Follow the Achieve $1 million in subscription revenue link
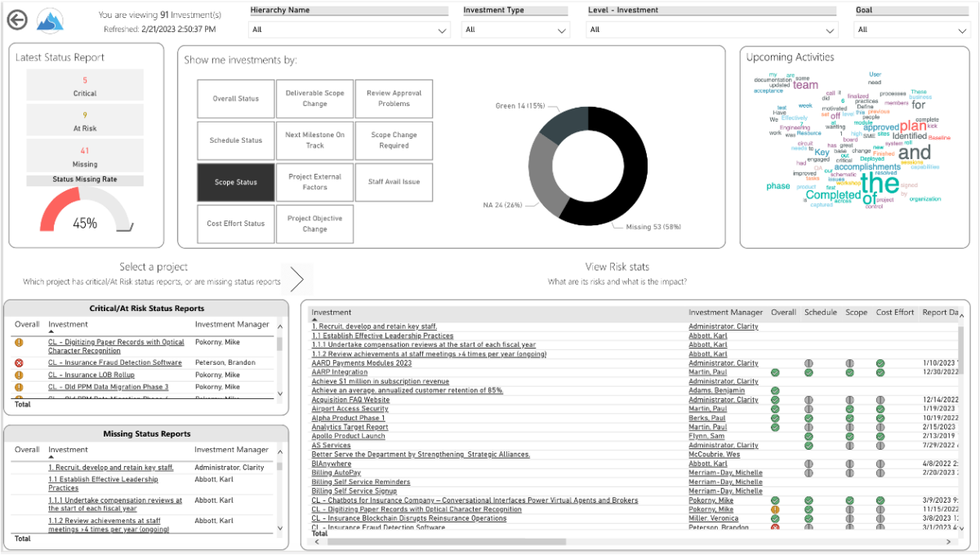 click(381, 380)
